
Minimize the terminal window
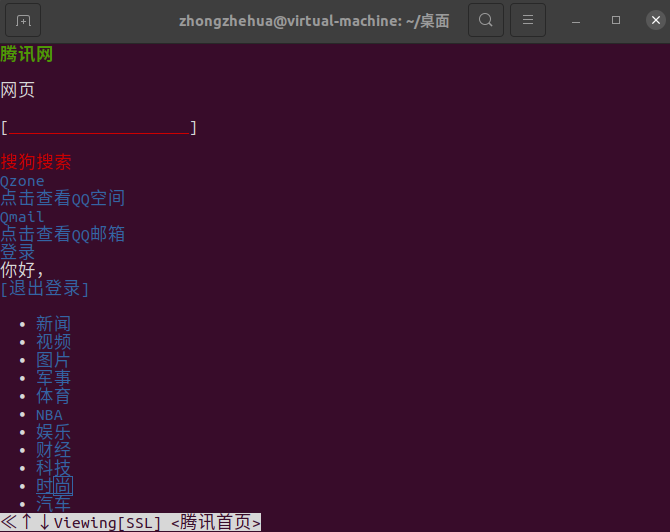tap(576, 20)
